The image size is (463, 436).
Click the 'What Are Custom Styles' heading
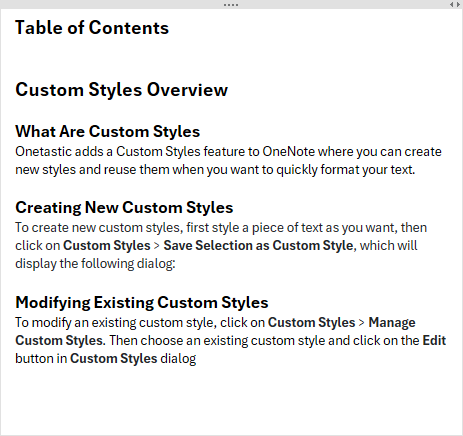(108, 131)
